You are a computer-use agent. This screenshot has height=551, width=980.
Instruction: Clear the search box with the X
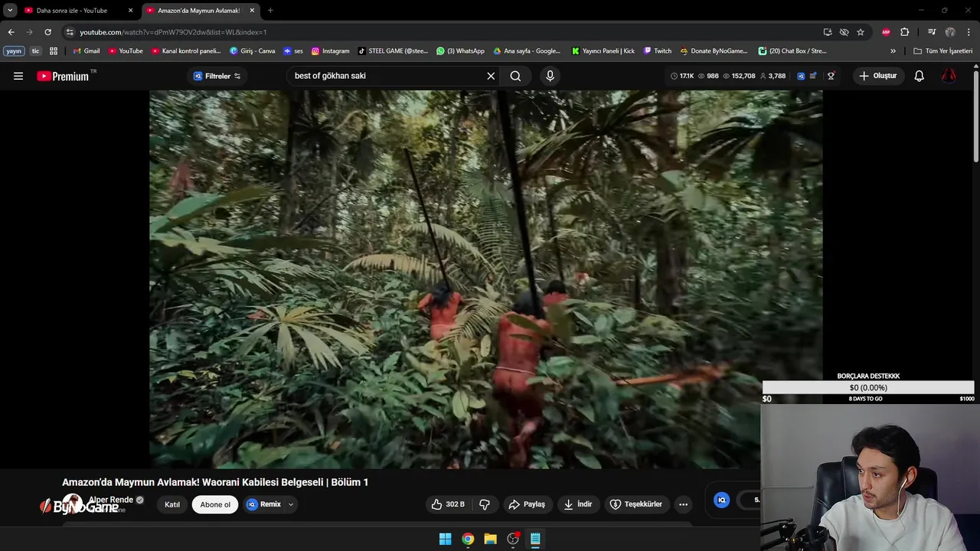click(x=491, y=76)
